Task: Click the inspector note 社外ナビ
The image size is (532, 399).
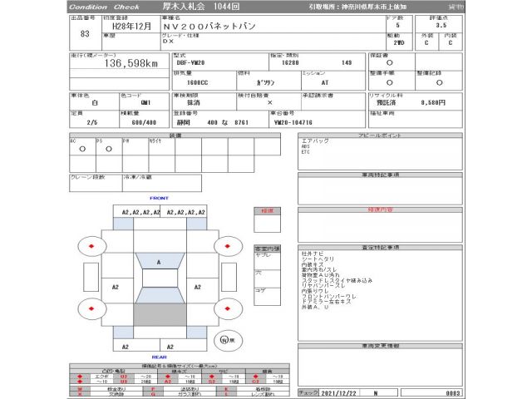Action: coord(313,254)
